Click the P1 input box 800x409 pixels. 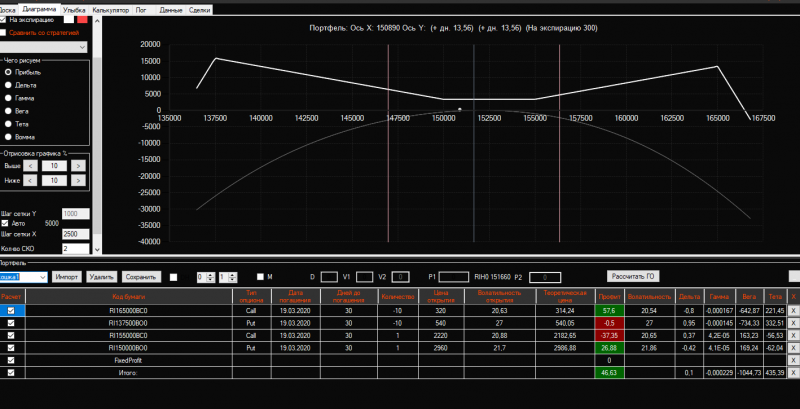pyautogui.click(x=454, y=277)
